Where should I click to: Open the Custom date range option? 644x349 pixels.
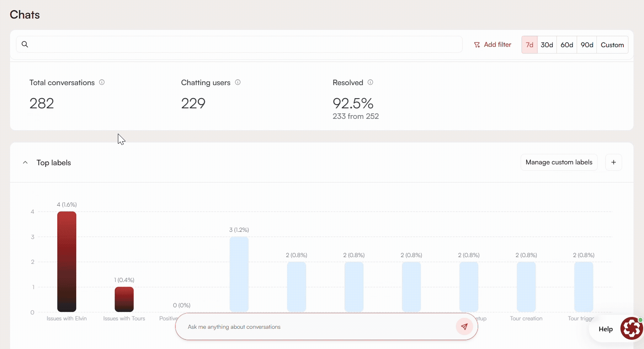[x=612, y=45]
